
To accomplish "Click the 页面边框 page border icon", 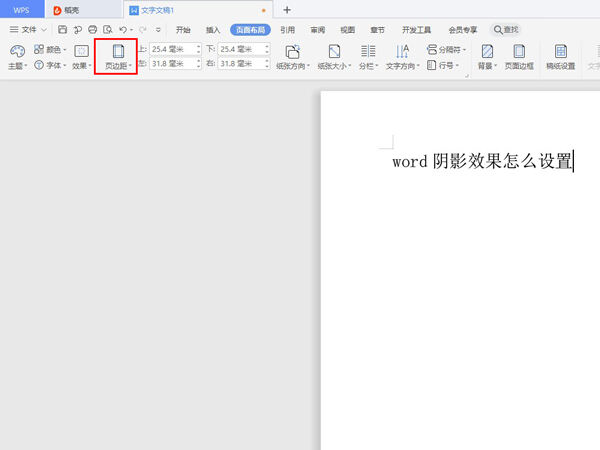I will coord(519,51).
